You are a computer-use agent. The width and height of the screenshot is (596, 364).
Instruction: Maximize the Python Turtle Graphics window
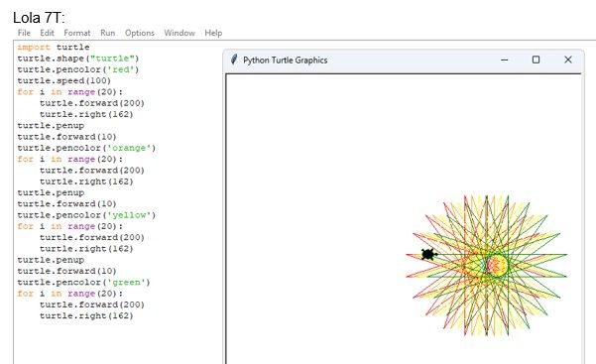click(x=536, y=60)
